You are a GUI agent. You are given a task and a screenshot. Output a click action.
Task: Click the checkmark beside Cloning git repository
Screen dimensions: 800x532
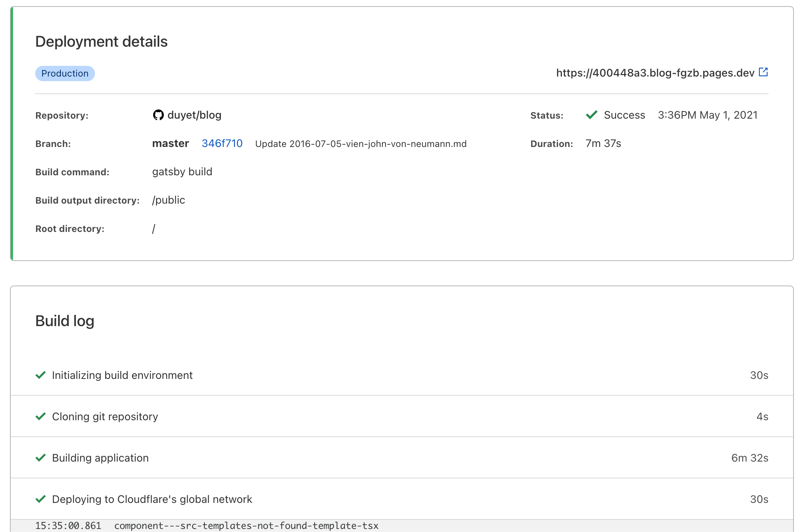41,416
